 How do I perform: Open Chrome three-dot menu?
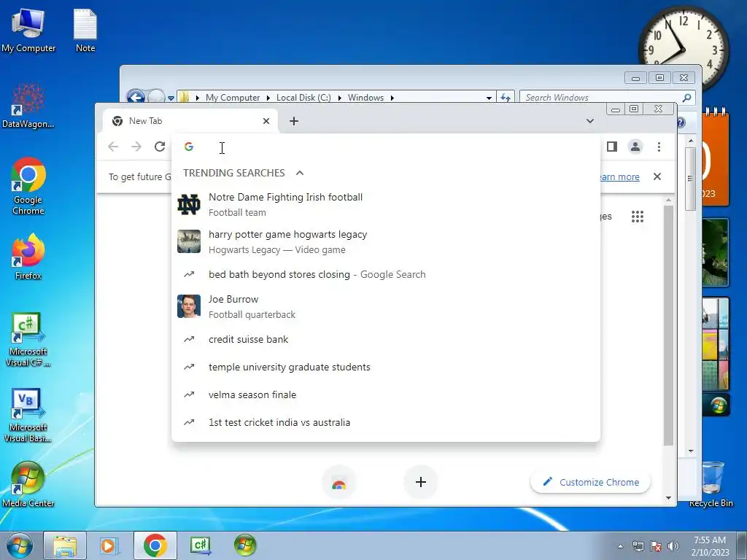coord(659,147)
